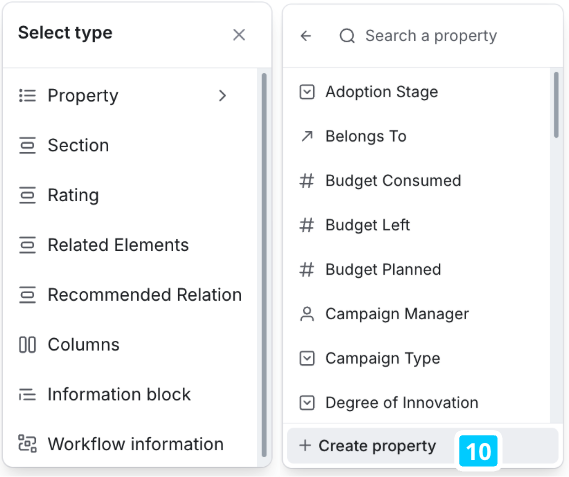Click the search magnifier icon

[x=347, y=36]
